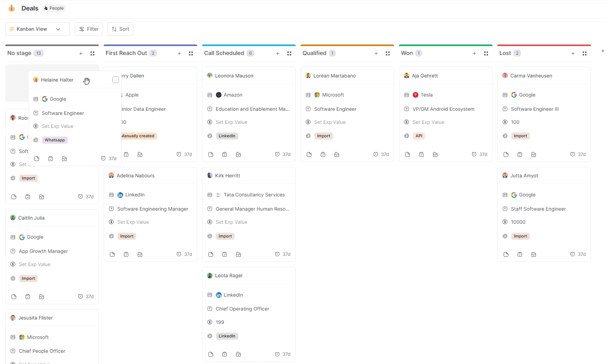This screenshot has height=364, width=607.
Task: Open tasks checklist on Adelina Nabours card
Action: tap(126, 254)
